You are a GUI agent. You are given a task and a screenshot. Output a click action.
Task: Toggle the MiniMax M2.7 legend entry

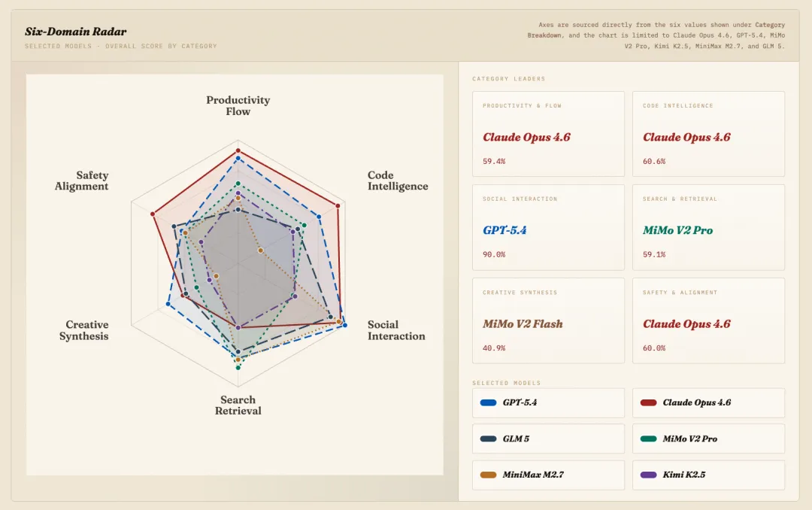click(548, 475)
